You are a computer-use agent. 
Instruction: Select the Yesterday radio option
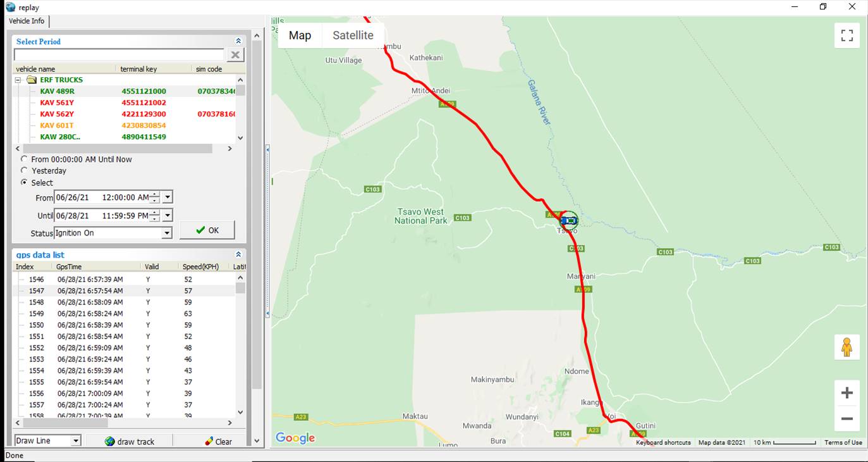point(24,170)
